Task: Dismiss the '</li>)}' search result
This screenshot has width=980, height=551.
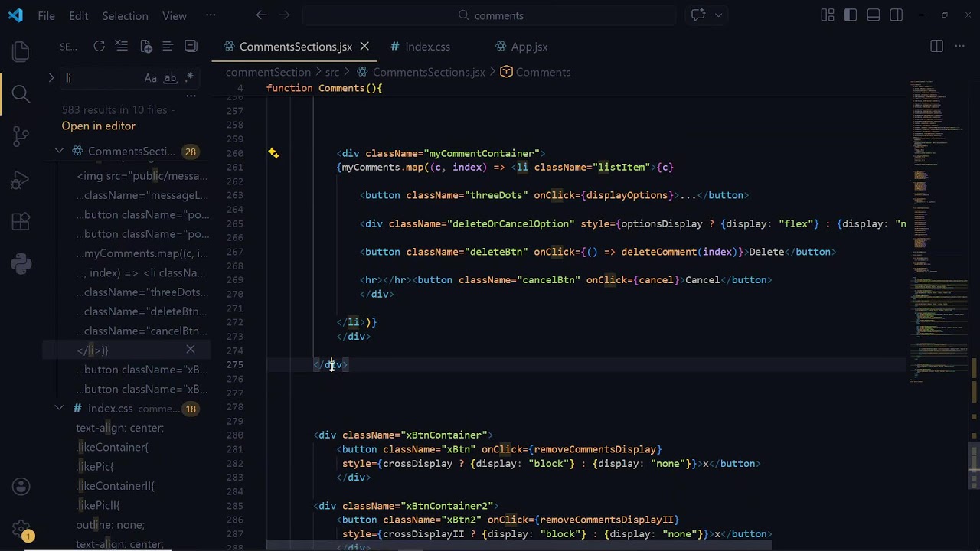Action: (x=190, y=350)
